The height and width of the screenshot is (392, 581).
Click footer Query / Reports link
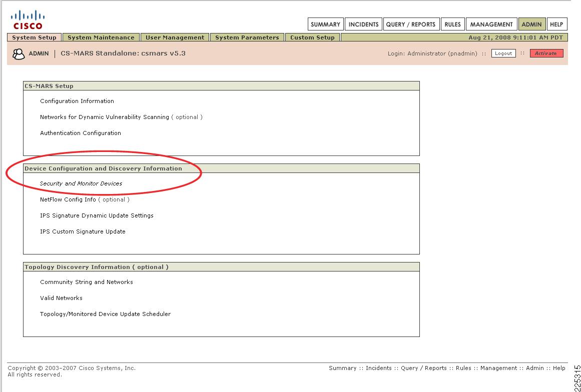click(x=423, y=368)
